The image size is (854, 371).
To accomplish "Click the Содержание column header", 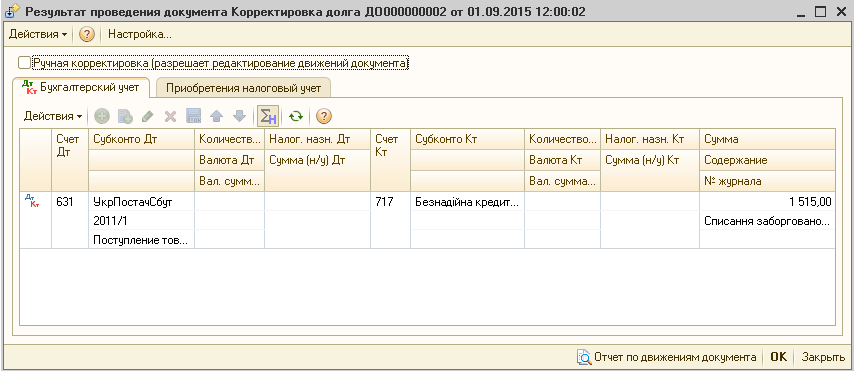I will coord(767,160).
